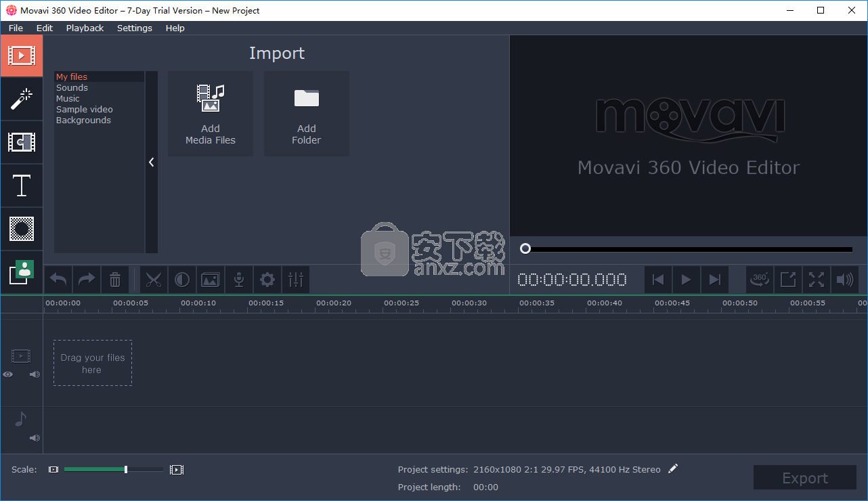The width and height of the screenshot is (868, 501).
Task: Open the Filters magic wand tab
Action: coord(22,99)
